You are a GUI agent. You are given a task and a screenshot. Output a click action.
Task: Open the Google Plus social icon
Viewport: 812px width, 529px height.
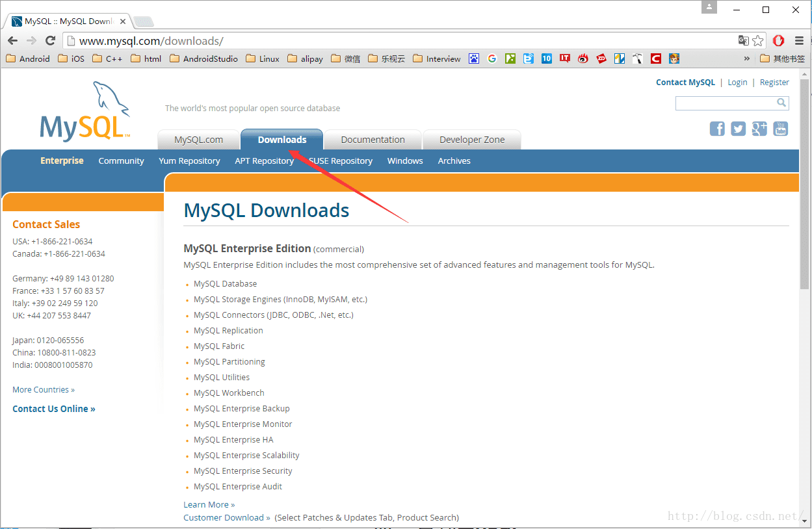point(759,129)
